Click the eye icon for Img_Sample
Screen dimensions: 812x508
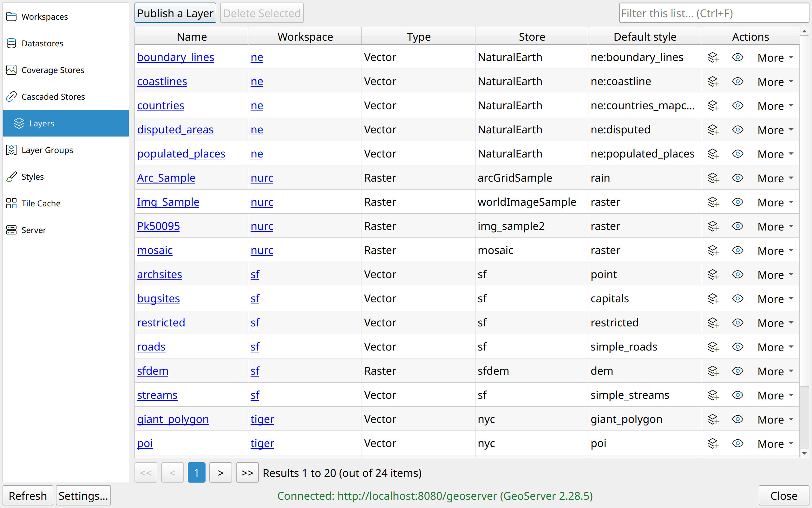[x=737, y=202]
